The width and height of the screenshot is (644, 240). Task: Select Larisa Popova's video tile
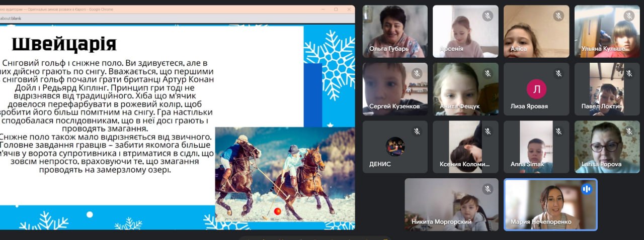tap(607, 147)
